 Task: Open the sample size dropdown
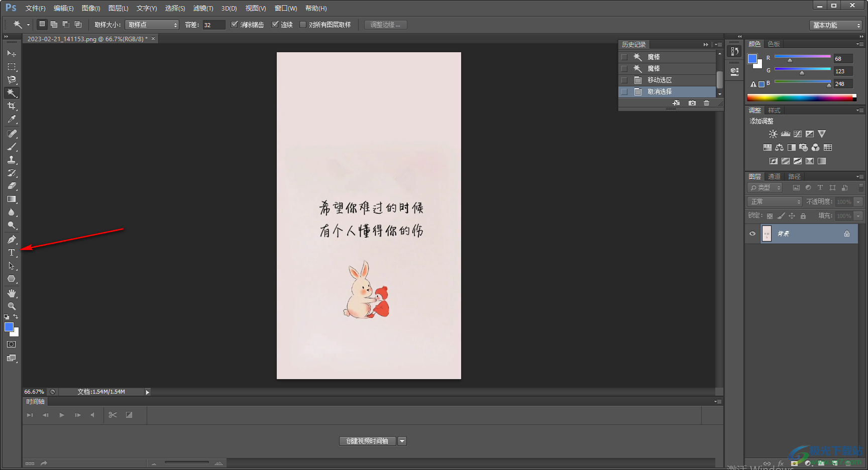point(152,25)
